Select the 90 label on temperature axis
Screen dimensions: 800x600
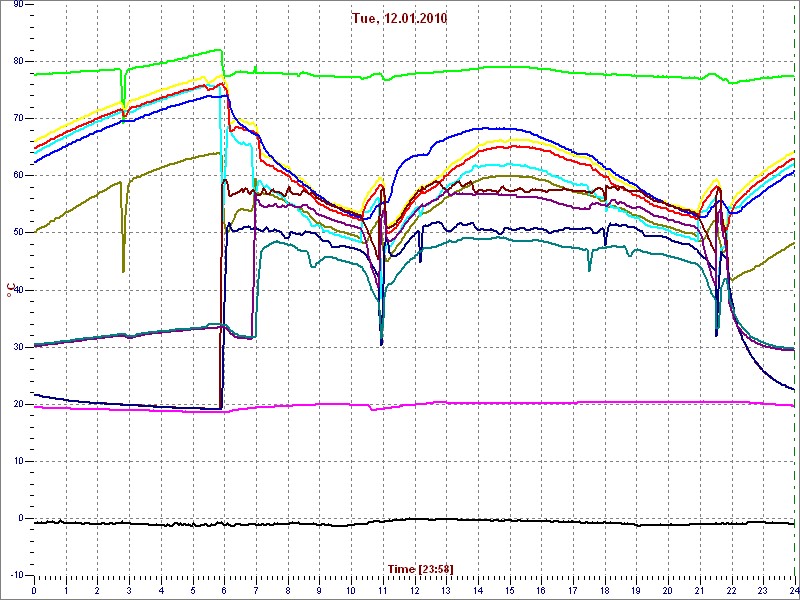[16, 4]
